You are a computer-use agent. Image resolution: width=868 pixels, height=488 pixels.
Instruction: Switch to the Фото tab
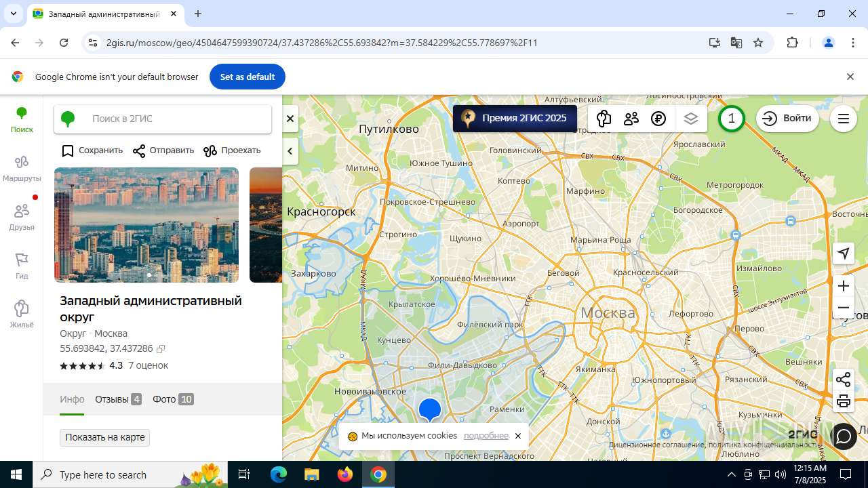173,399
